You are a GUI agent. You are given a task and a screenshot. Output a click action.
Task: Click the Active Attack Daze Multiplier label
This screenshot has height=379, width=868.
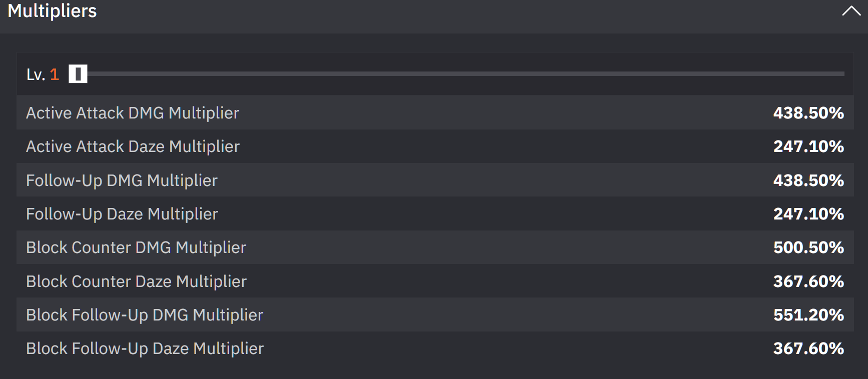(x=133, y=146)
